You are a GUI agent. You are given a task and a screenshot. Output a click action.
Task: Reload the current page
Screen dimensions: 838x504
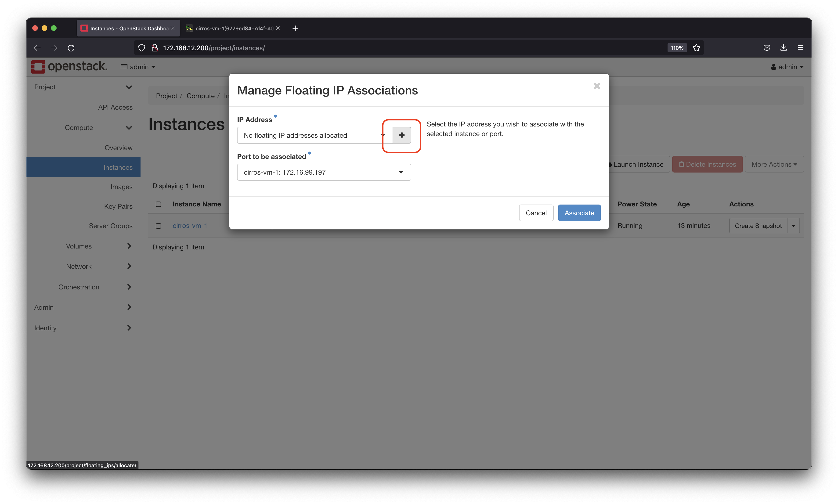(x=71, y=48)
